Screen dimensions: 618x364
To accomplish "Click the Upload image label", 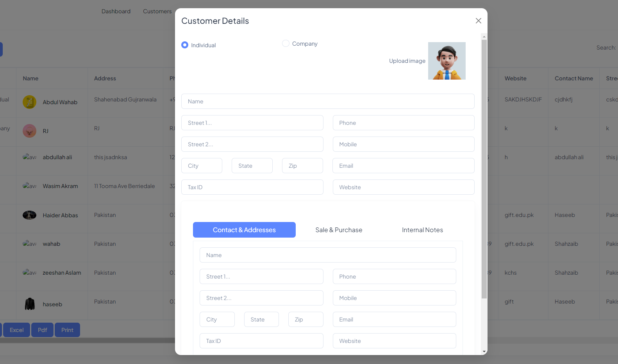I will tap(407, 61).
